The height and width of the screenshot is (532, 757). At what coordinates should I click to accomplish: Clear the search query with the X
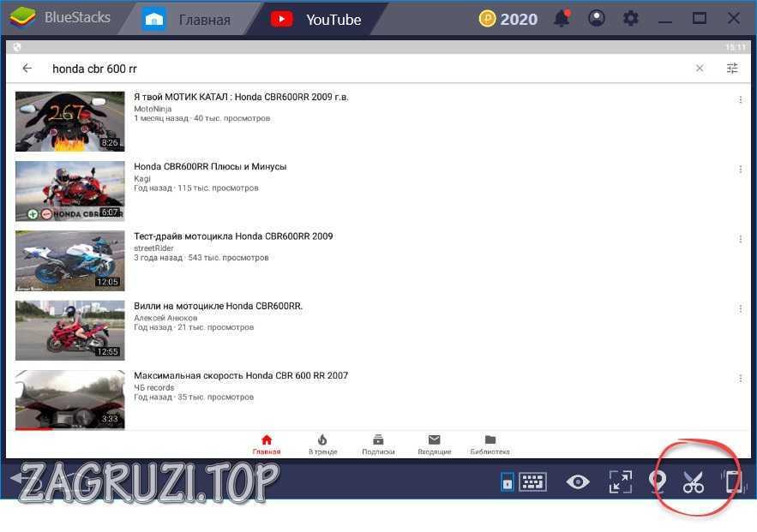tap(700, 69)
